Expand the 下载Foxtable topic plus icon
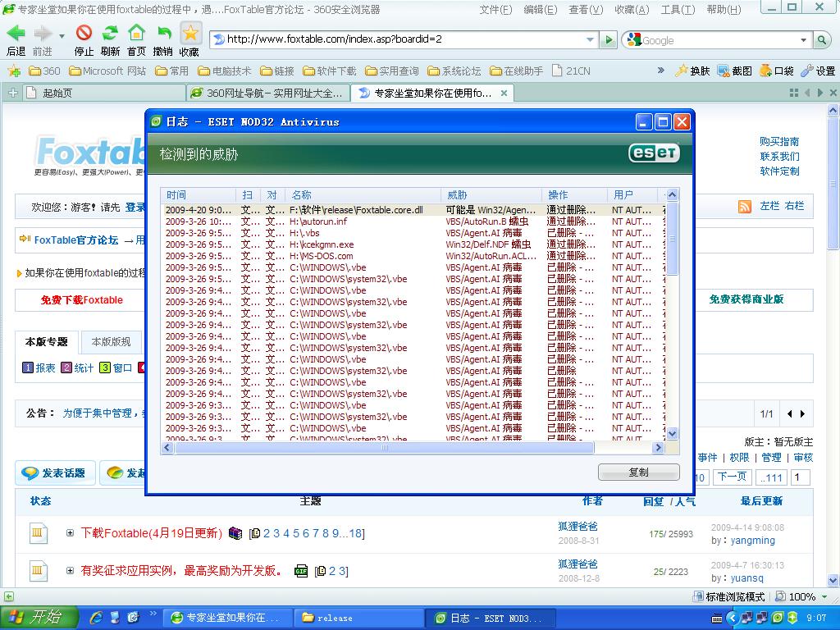The width and height of the screenshot is (840, 630). pos(71,533)
